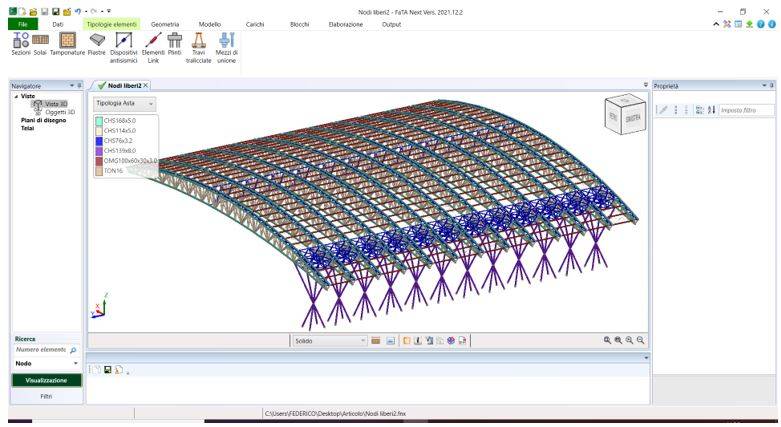Image resolution: width=781 pixels, height=427 pixels.
Task: Open the Dispositivi antisismici tool
Action: click(x=124, y=48)
